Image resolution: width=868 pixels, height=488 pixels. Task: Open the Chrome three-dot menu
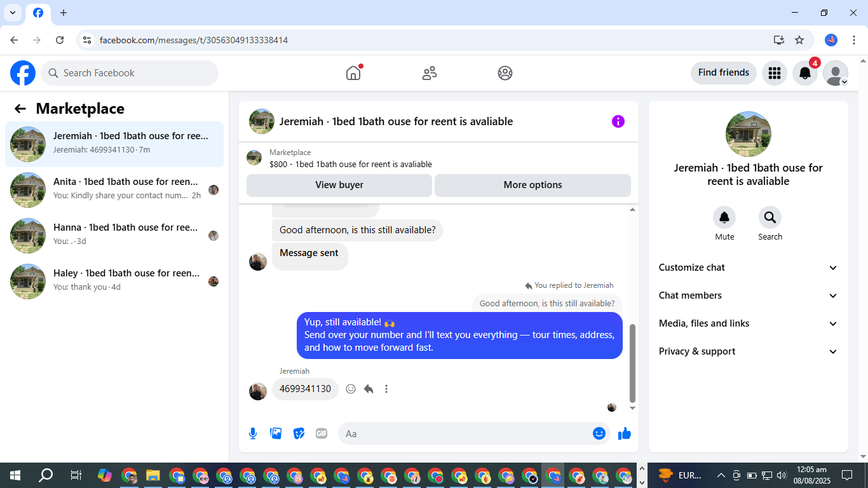click(854, 40)
